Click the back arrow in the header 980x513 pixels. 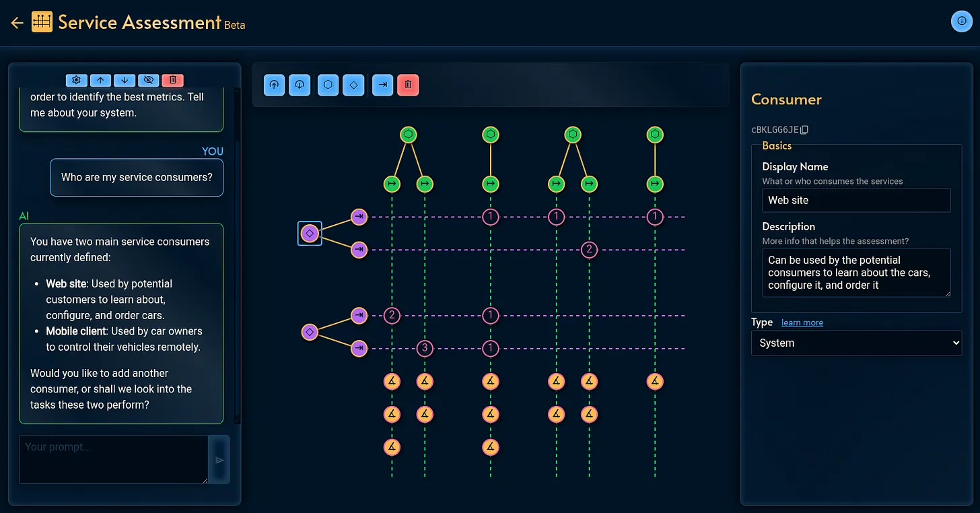(x=17, y=23)
